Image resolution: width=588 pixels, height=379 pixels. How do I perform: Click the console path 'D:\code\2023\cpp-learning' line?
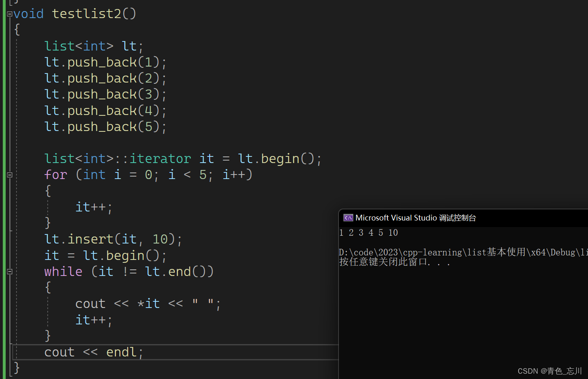click(463, 252)
